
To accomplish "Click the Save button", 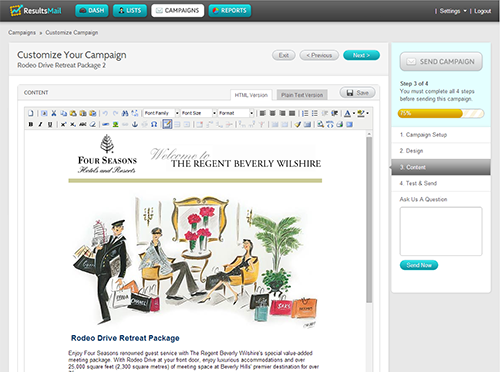I will [x=357, y=93].
